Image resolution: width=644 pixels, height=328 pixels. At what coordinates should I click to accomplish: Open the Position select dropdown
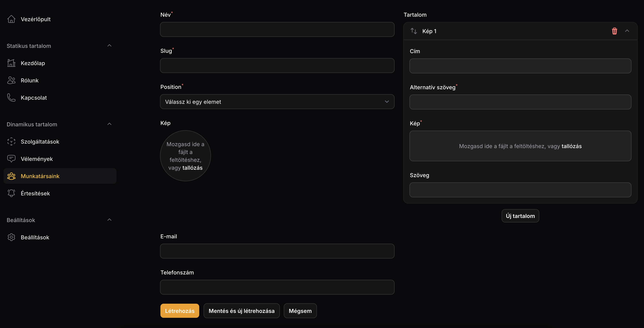tap(277, 102)
